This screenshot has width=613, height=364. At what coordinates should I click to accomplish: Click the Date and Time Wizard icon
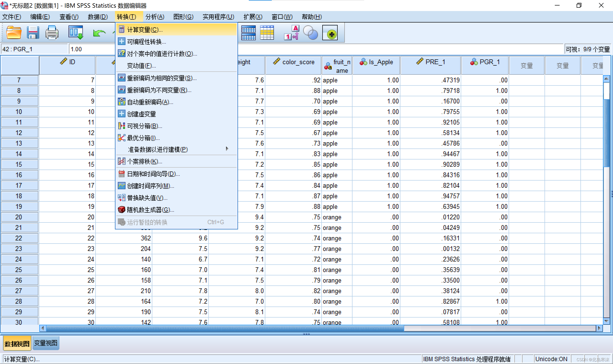click(x=121, y=174)
